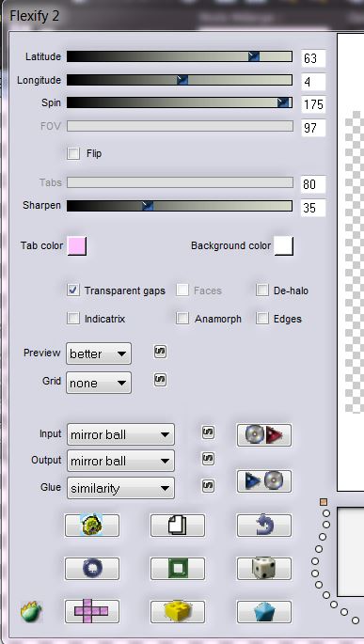
Task: Open the Grid dropdown
Action: tap(99, 383)
